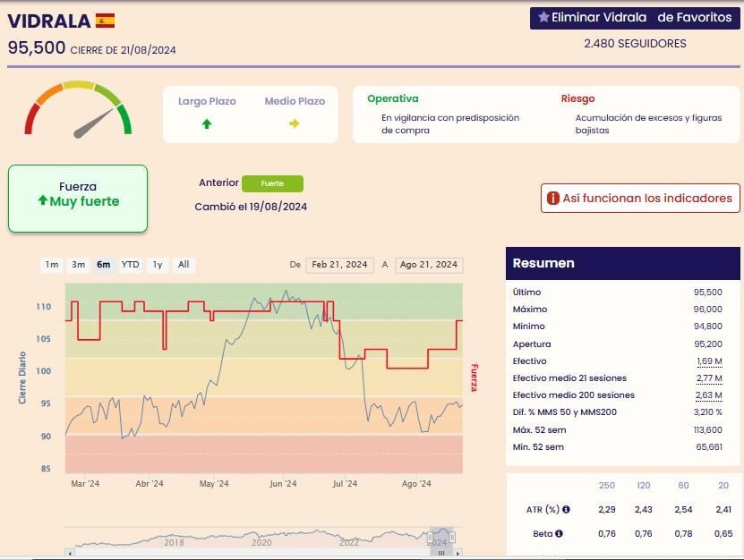Remove Vidrala from favorites button
The width and height of the screenshot is (744, 560).
pyautogui.click(x=635, y=18)
